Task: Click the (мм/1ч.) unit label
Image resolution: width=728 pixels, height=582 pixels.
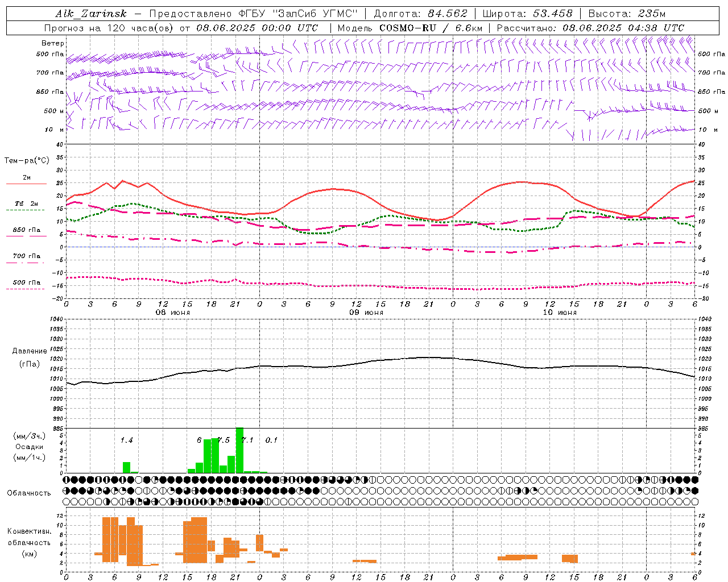Action: [30, 458]
